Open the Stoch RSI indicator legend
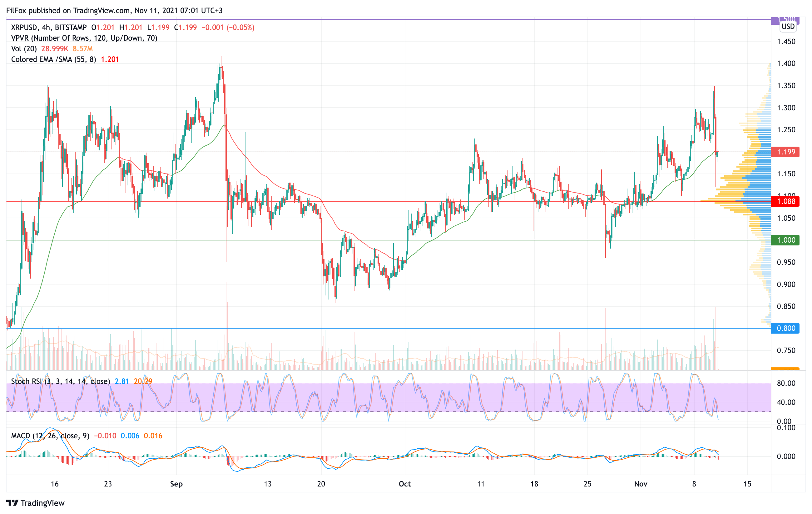 60,381
